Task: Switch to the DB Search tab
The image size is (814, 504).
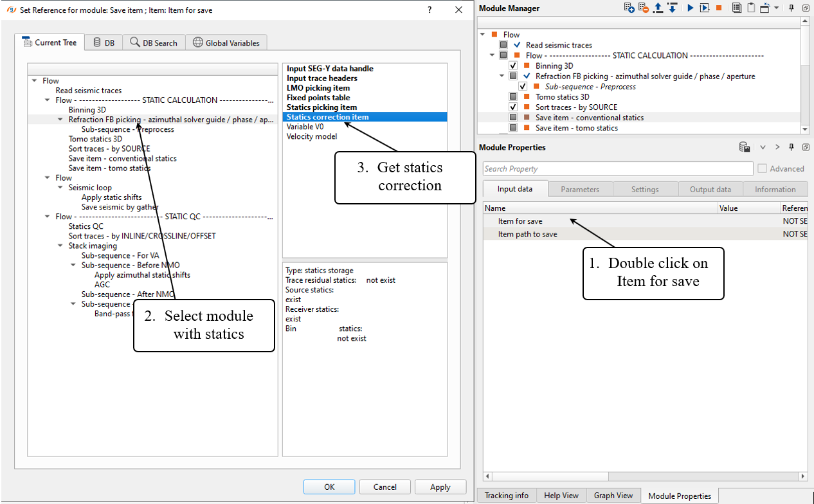Action: [153, 42]
